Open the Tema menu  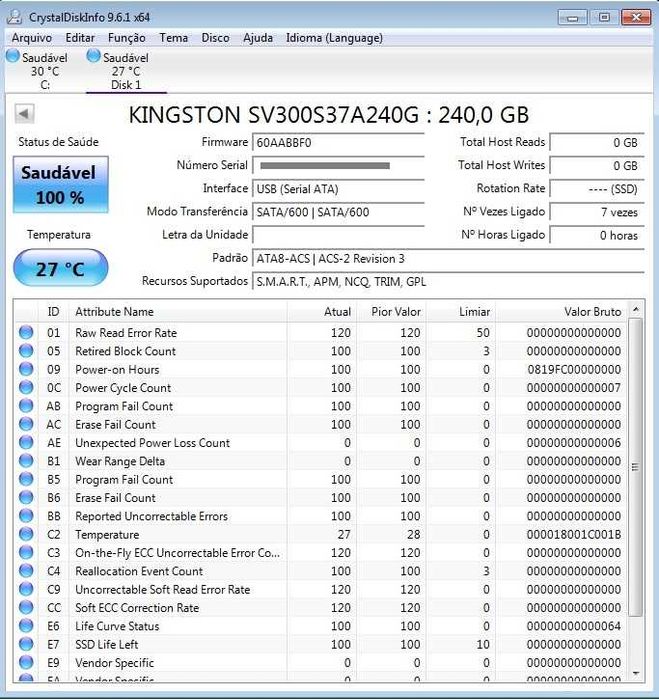(174, 38)
